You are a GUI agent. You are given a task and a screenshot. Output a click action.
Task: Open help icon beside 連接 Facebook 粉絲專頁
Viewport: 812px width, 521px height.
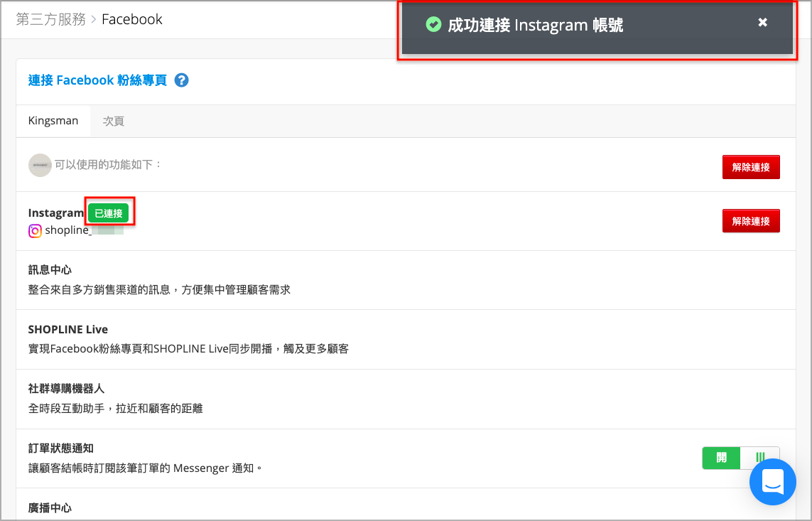[181, 80]
